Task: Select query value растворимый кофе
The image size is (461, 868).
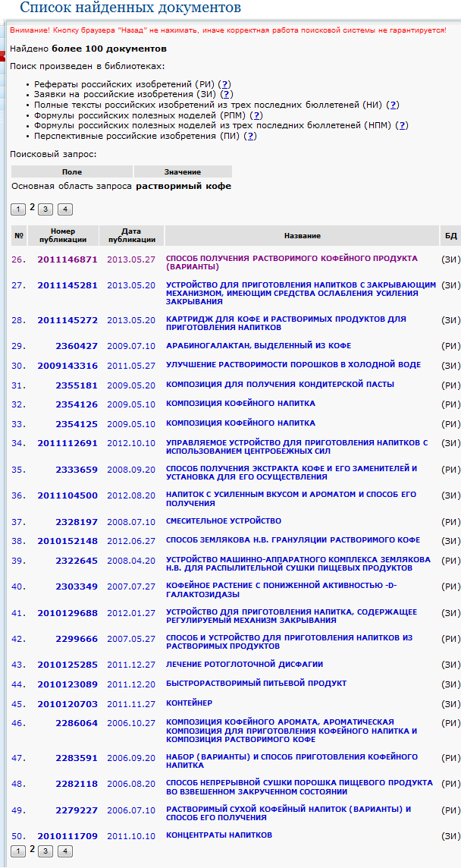Action: [x=183, y=187]
